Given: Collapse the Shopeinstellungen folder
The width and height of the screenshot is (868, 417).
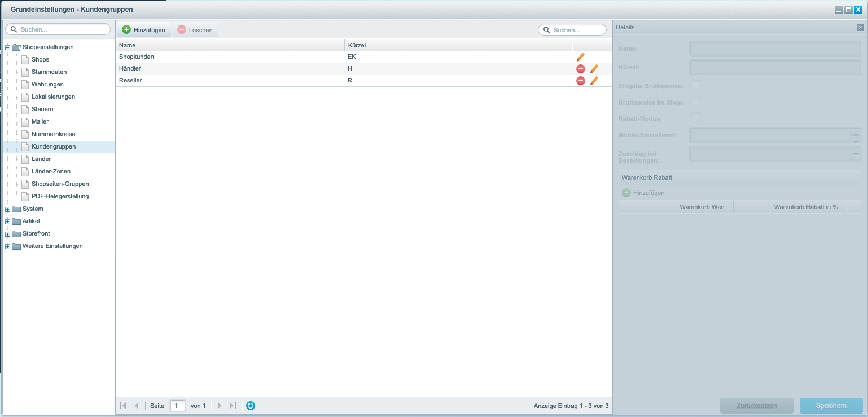Looking at the screenshot, I should (8, 47).
